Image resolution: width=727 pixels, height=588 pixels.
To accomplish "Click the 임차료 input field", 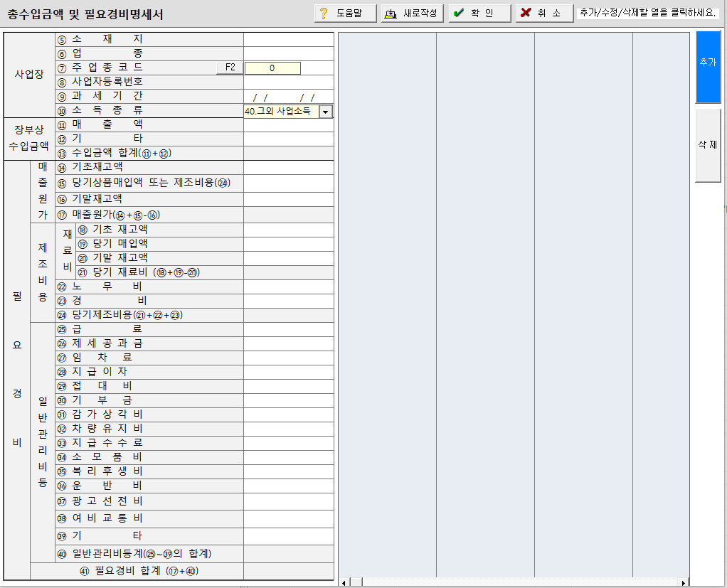I will 288,358.
